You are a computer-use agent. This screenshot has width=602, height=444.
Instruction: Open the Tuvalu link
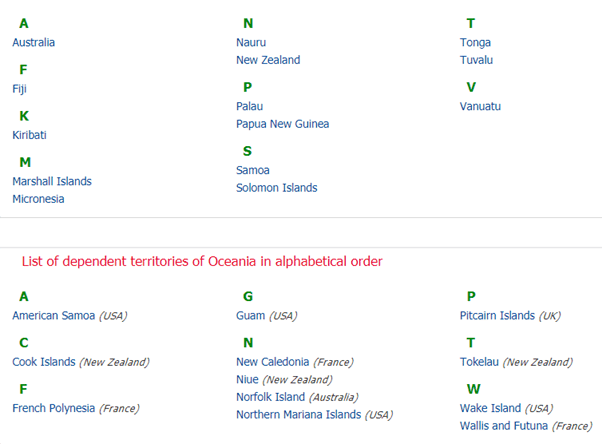coord(476,60)
